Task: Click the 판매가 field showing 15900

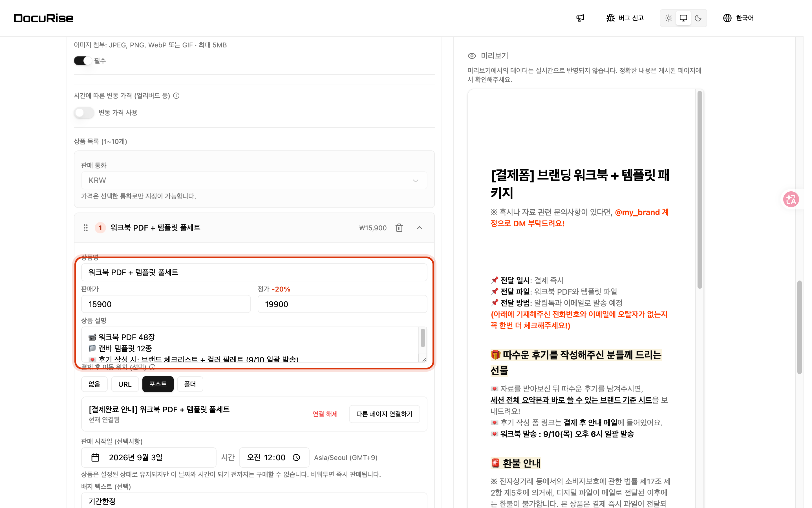Action: 166,304
